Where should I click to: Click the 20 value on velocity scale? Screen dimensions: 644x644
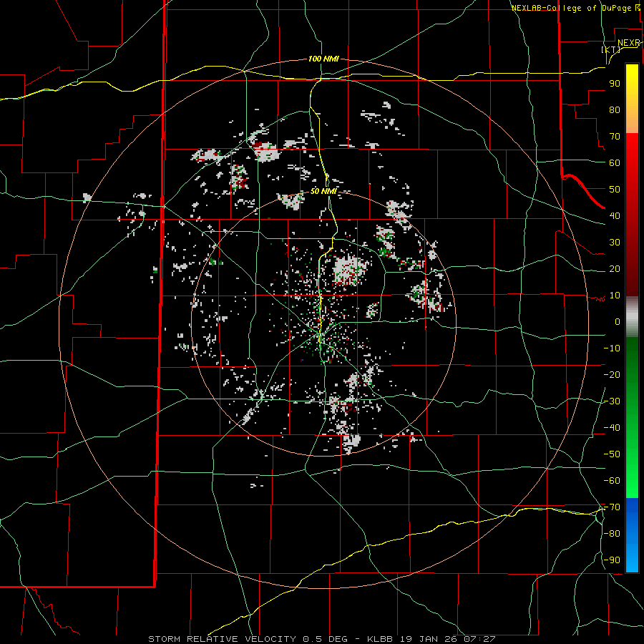click(615, 269)
